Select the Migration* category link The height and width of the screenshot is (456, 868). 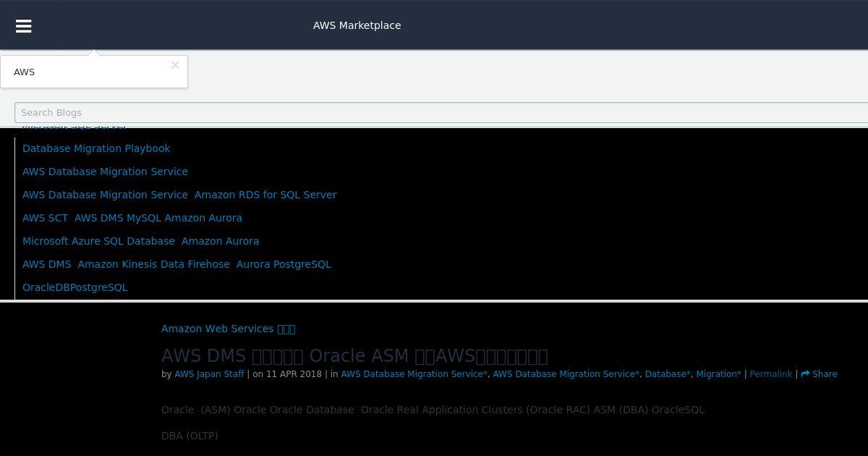[x=718, y=374]
